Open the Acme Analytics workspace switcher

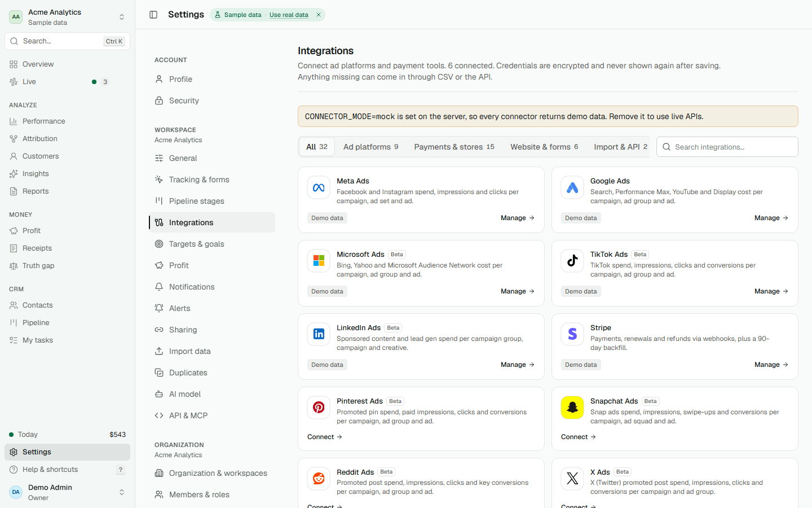pos(67,17)
